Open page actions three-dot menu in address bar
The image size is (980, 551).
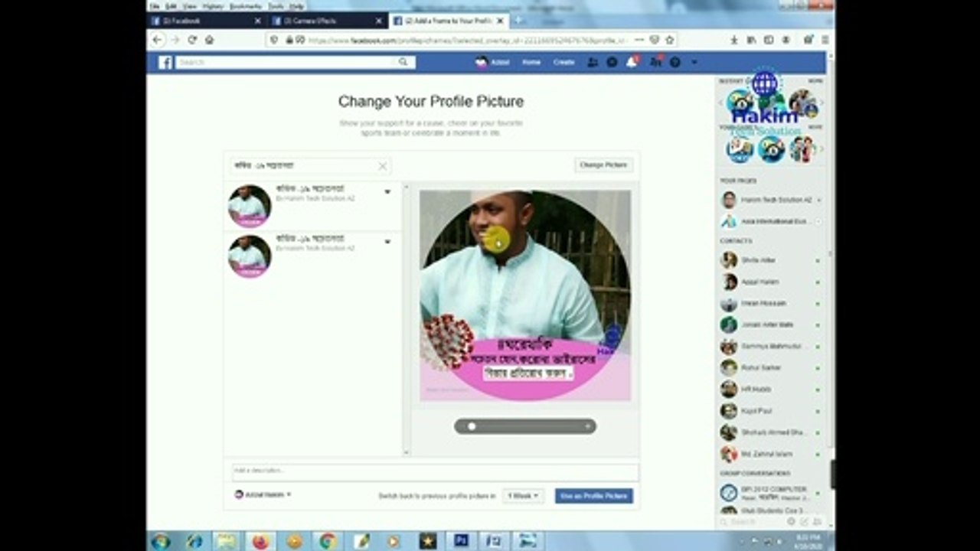point(639,40)
